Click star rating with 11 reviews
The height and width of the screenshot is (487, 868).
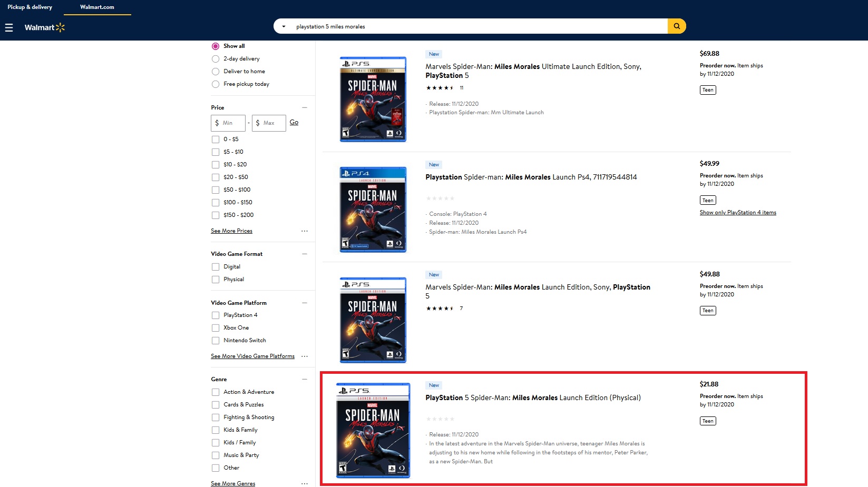pos(444,88)
